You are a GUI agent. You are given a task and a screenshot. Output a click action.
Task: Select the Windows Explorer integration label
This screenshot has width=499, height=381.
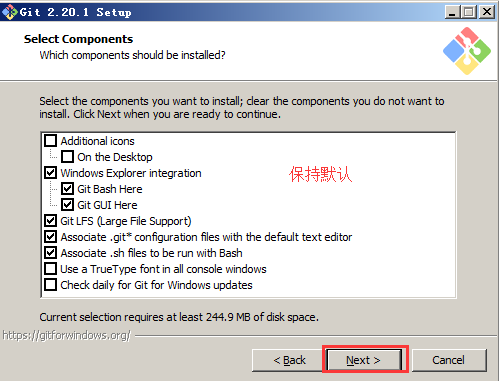(131, 173)
